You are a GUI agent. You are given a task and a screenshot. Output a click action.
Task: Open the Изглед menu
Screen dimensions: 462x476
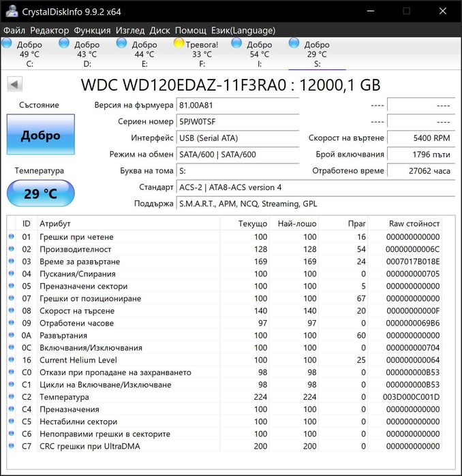click(x=130, y=31)
